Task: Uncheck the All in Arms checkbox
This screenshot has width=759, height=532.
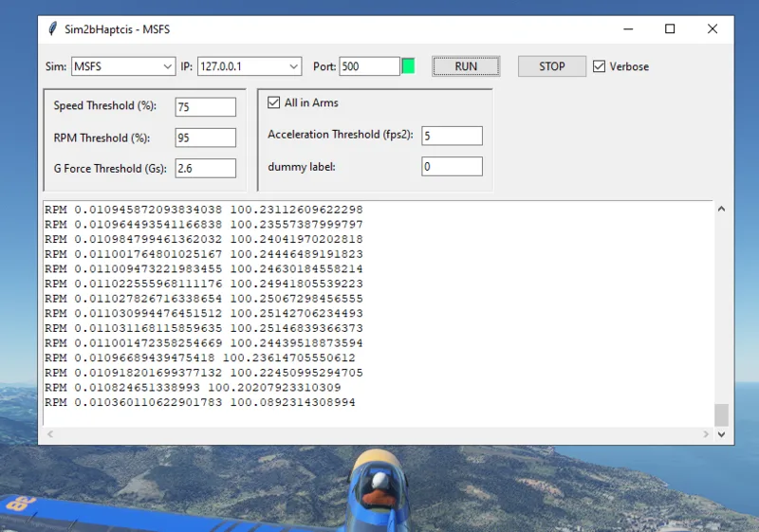Action: tap(273, 102)
